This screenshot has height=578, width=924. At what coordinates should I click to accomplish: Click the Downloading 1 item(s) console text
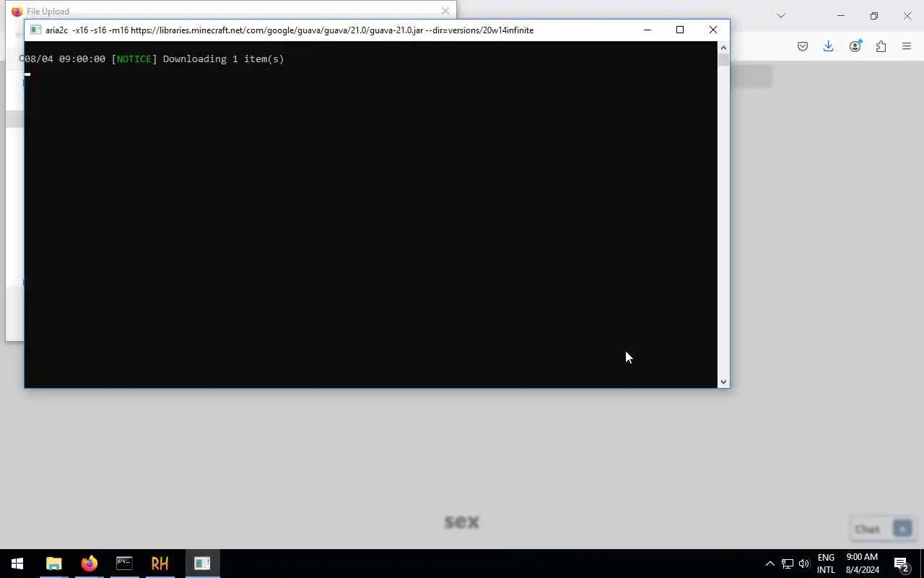click(x=224, y=59)
